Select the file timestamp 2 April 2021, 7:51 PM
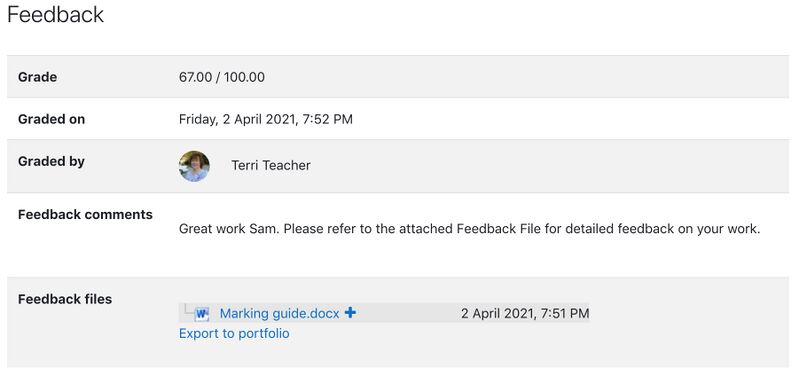This screenshot has width=799, height=376. [525, 313]
